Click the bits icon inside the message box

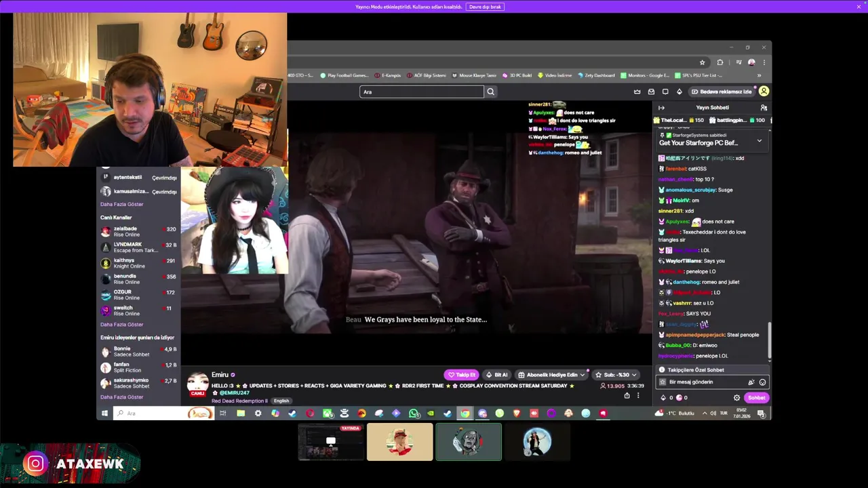coord(751,382)
